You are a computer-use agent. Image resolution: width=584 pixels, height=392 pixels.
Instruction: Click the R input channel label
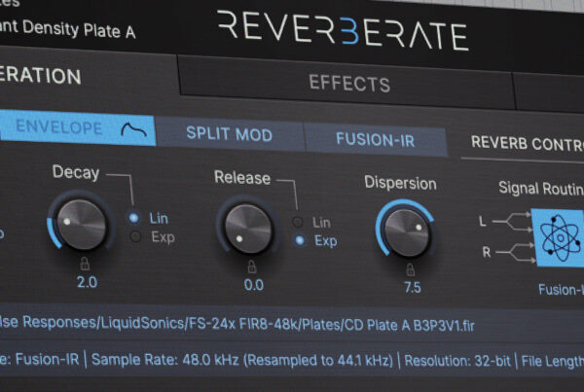click(x=487, y=252)
